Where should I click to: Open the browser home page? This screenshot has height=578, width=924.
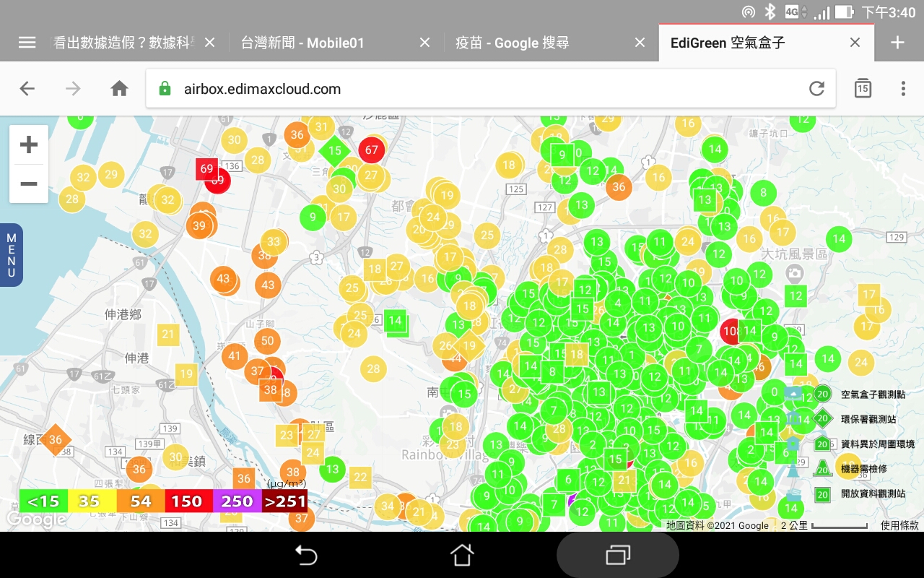click(x=119, y=89)
